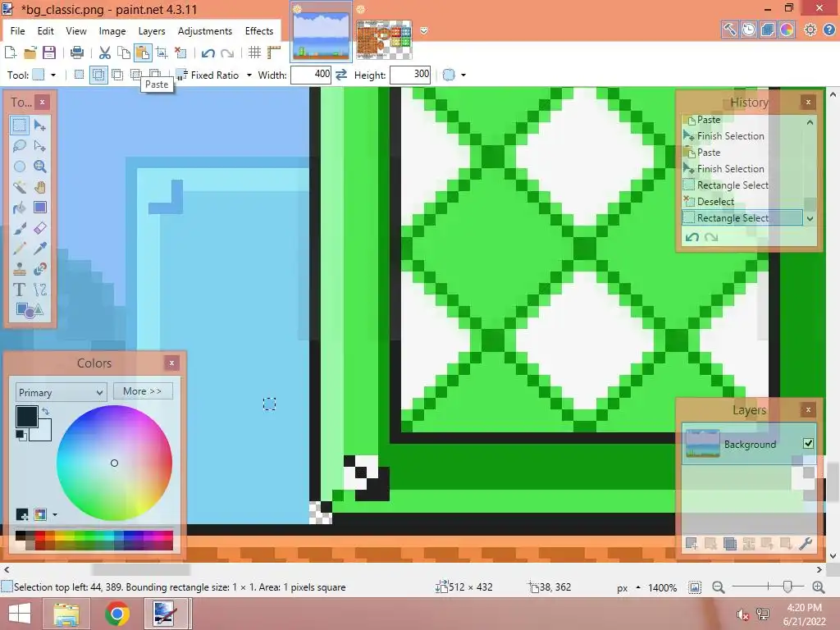This screenshot has width=840, height=630.
Task: Choose the Pan hand tool
Action: pos(40,187)
